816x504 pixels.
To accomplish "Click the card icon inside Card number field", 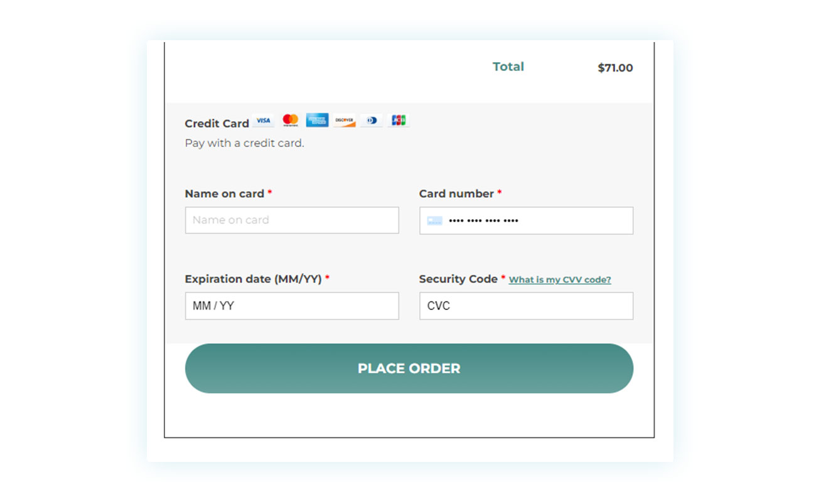I will click(434, 221).
